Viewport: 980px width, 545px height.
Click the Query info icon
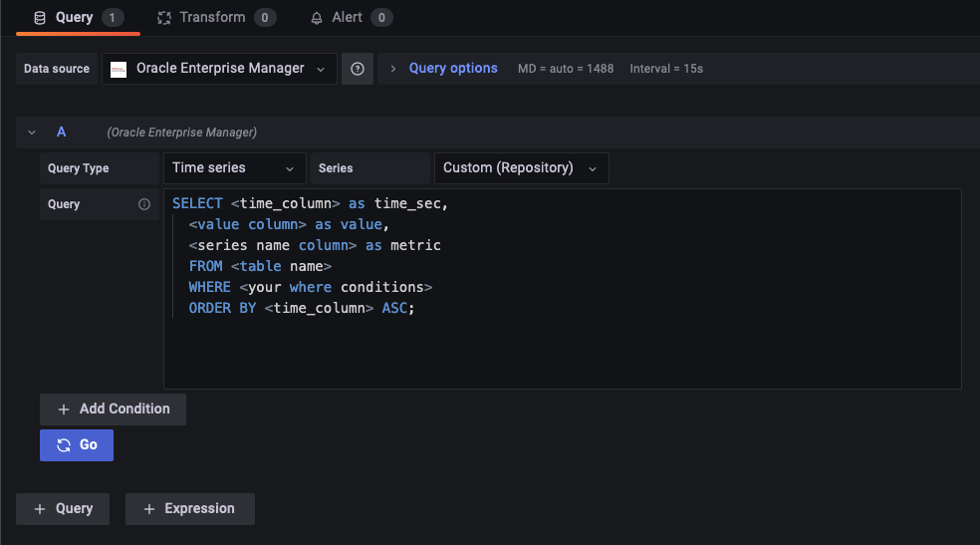coord(144,204)
